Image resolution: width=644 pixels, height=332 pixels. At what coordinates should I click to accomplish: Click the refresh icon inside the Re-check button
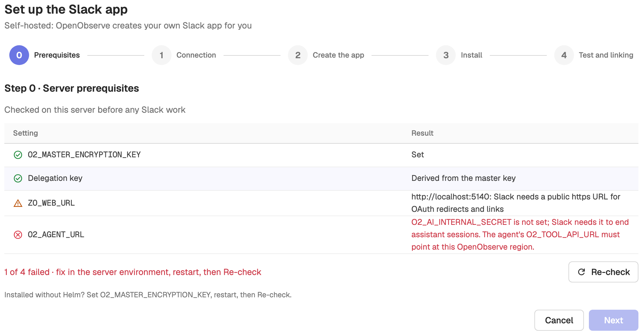[581, 272]
